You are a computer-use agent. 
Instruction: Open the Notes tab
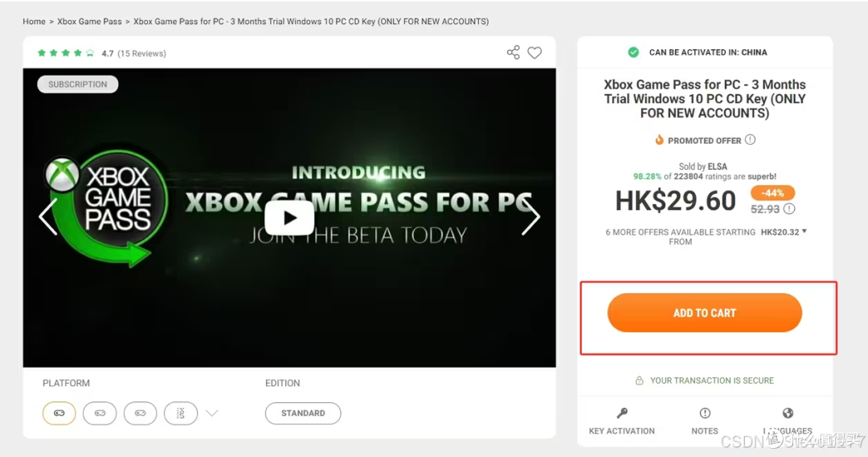pyautogui.click(x=705, y=422)
